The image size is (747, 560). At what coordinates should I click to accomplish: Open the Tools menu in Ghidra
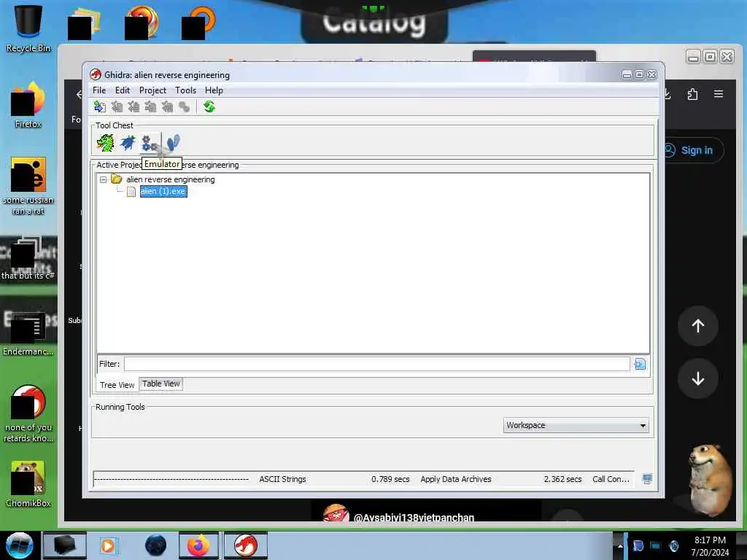pyautogui.click(x=185, y=90)
